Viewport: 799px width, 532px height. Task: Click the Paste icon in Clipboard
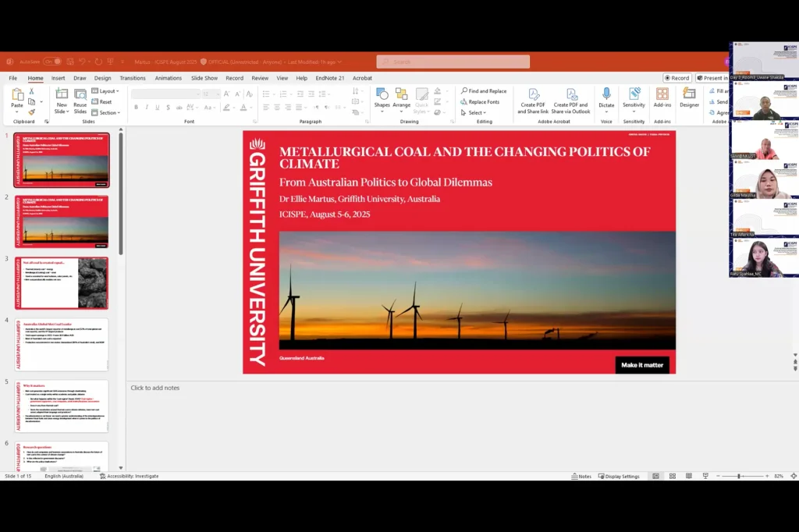[17, 95]
